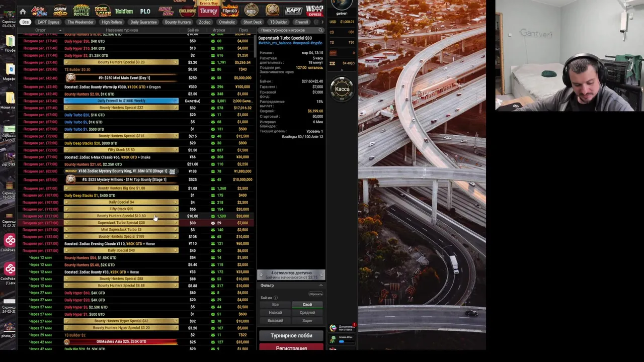Select the Высокий buy-in filter
644x362 pixels.
(x=275, y=321)
